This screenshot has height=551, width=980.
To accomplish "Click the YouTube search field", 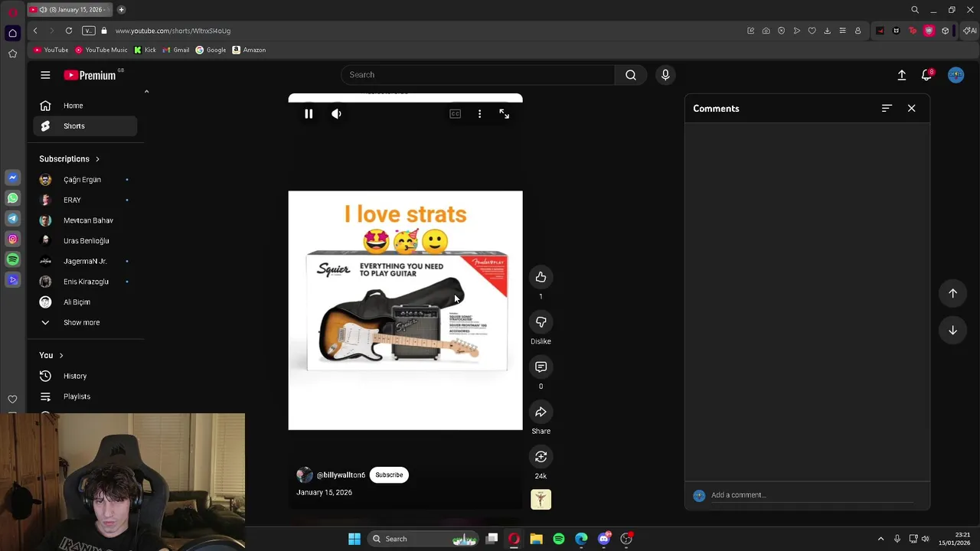I will click(478, 75).
